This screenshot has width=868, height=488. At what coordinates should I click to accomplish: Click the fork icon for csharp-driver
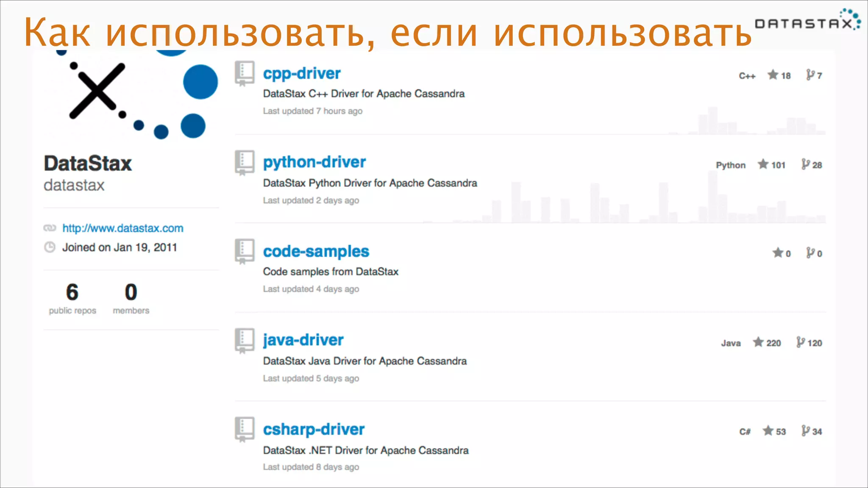coord(805,431)
